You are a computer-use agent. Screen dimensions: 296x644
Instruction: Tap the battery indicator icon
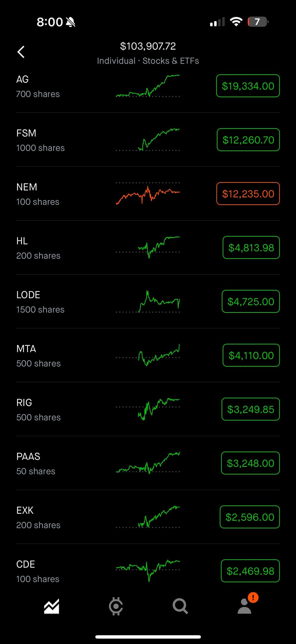(258, 22)
